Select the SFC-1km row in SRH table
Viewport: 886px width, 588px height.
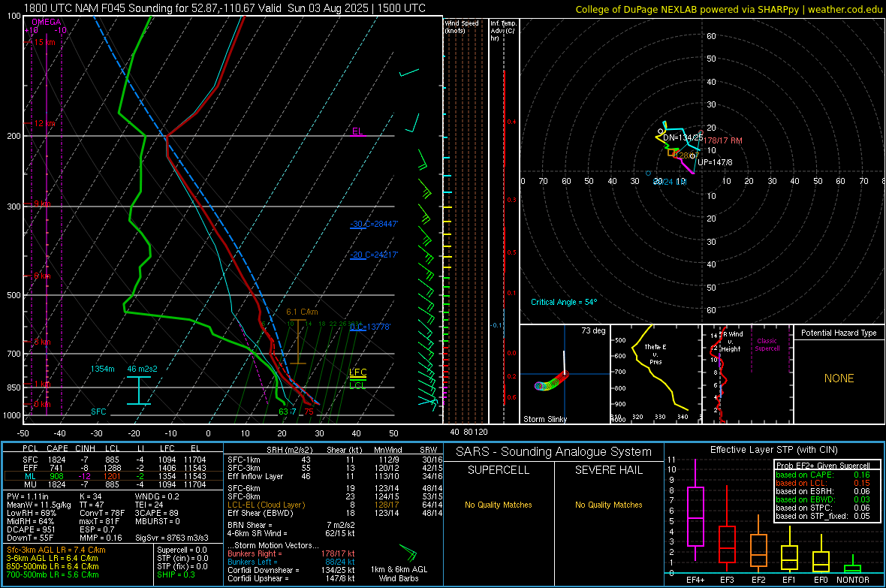click(335, 460)
